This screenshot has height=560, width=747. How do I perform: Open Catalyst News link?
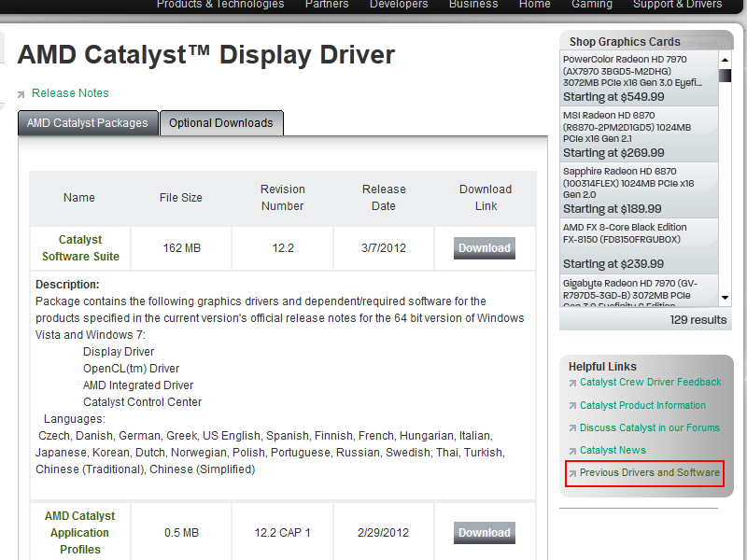coord(613,450)
